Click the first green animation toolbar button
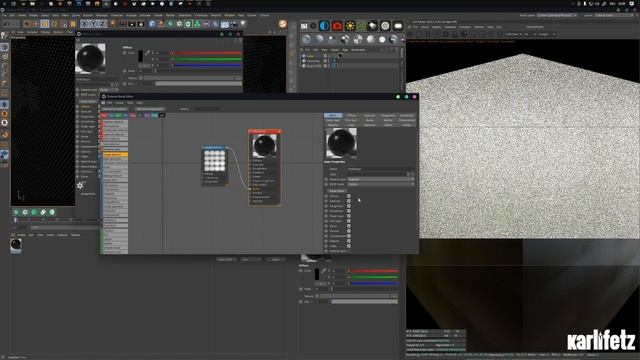The width and height of the screenshot is (640, 360). pyautogui.click(x=16, y=212)
